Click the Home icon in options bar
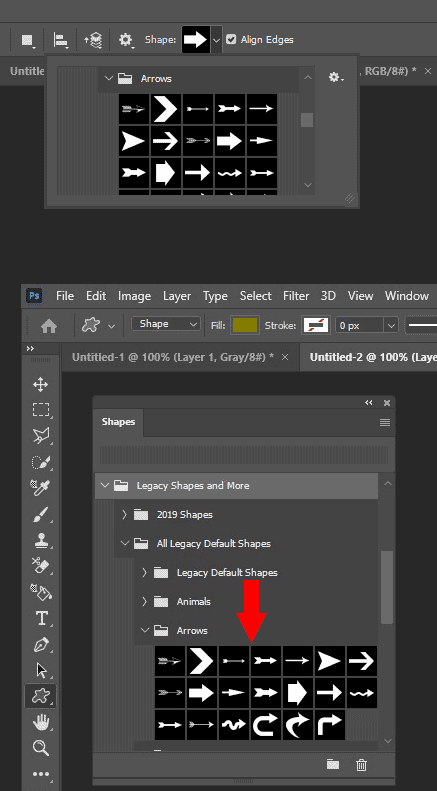 (48, 326)
